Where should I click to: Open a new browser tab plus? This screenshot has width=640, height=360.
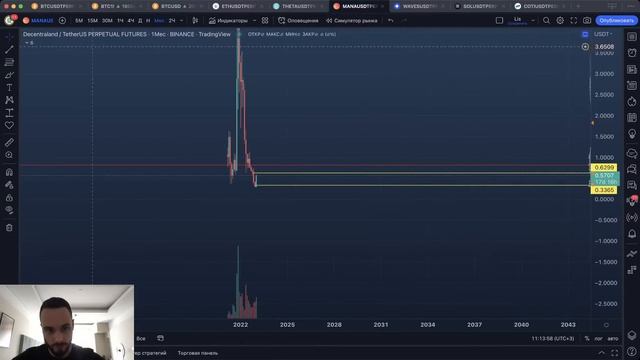point(578,6)
